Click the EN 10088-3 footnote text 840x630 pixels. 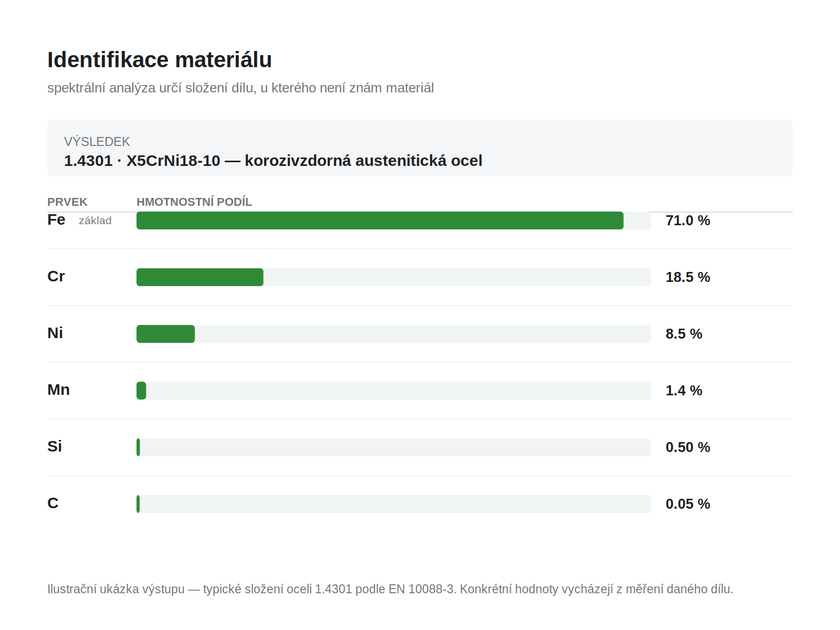pos(422,589)
